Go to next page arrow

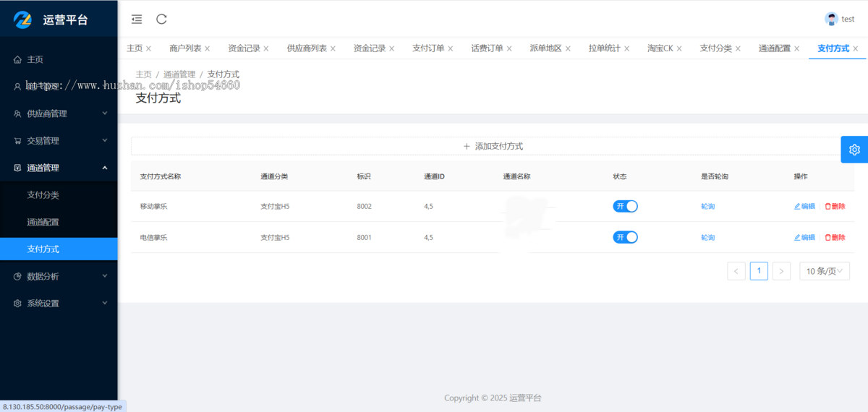(x=781, y=271)
